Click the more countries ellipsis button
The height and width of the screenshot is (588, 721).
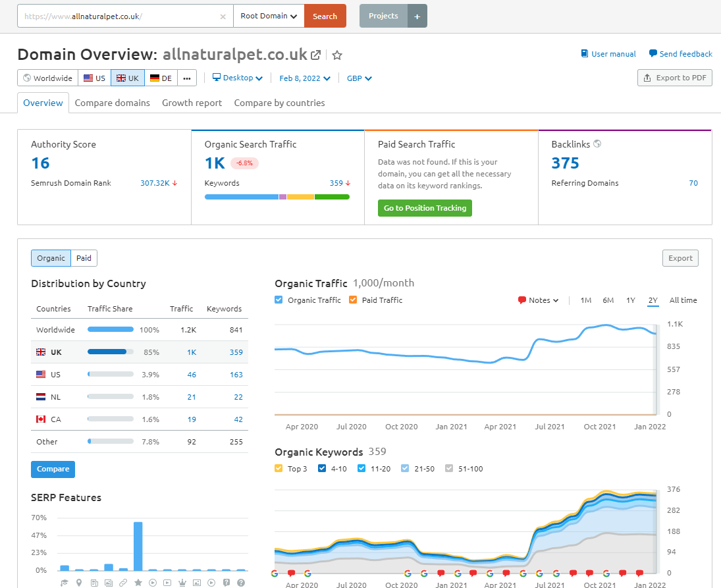coord(187,78)
